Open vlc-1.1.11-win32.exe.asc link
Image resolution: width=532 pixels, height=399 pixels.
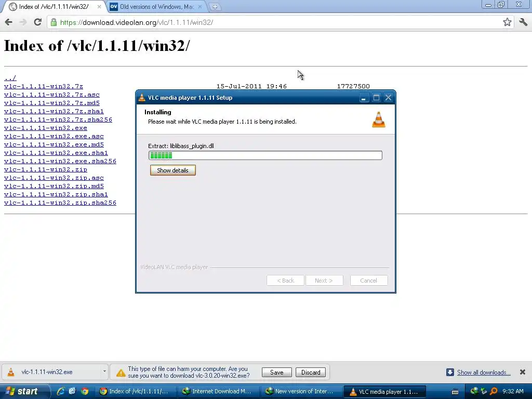[54, 137]
